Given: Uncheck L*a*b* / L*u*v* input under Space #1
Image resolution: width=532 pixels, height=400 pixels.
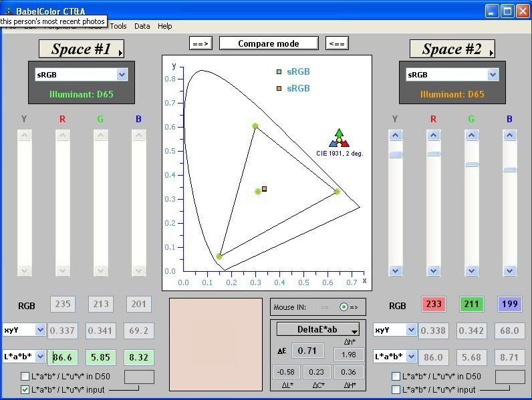Looking at the screenshot, I should tap(25, 389).
